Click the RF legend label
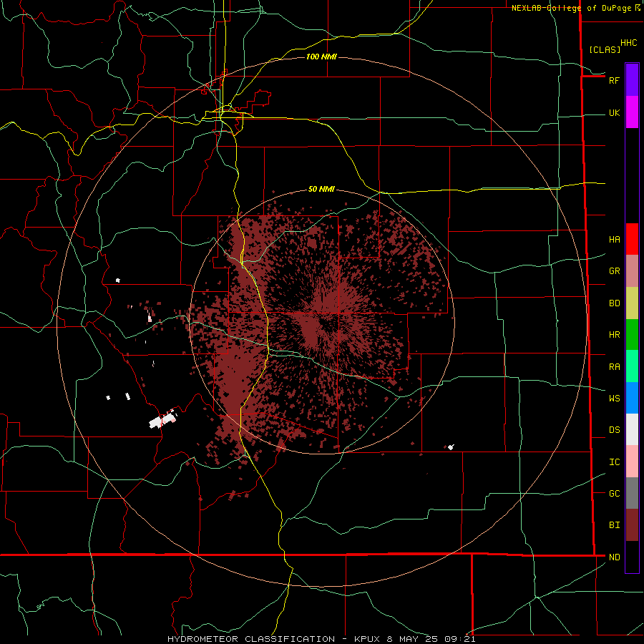Viewport: 644px width, 644px height. tap(614, 80)
